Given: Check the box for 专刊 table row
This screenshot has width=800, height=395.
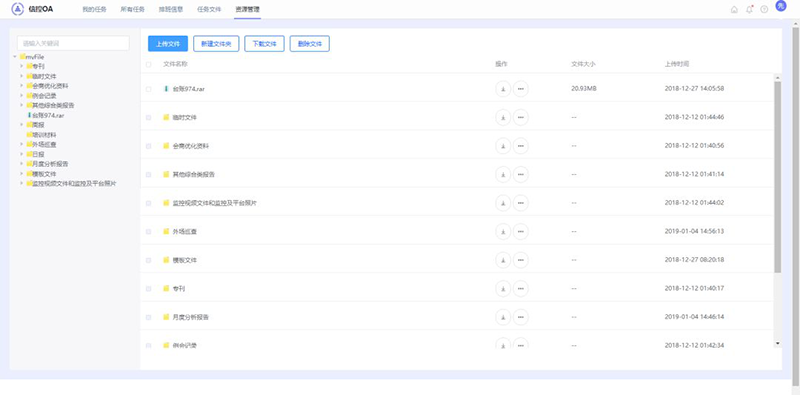Looking at the screenshot, I should tap(148, 289).
